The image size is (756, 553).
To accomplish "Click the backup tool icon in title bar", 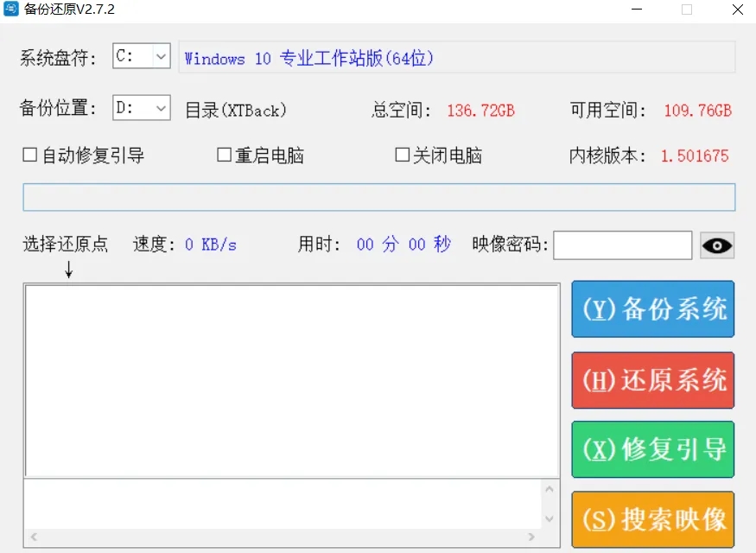I will click(10, 10).
